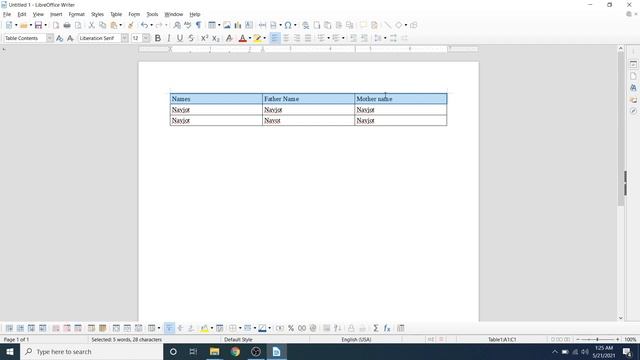Click the Father Name header cell

(308, 99)
